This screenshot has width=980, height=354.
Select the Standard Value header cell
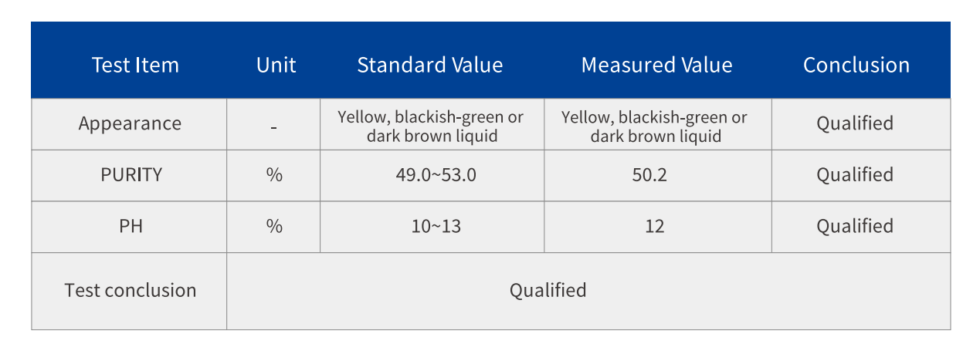click(x=429, y=66)
